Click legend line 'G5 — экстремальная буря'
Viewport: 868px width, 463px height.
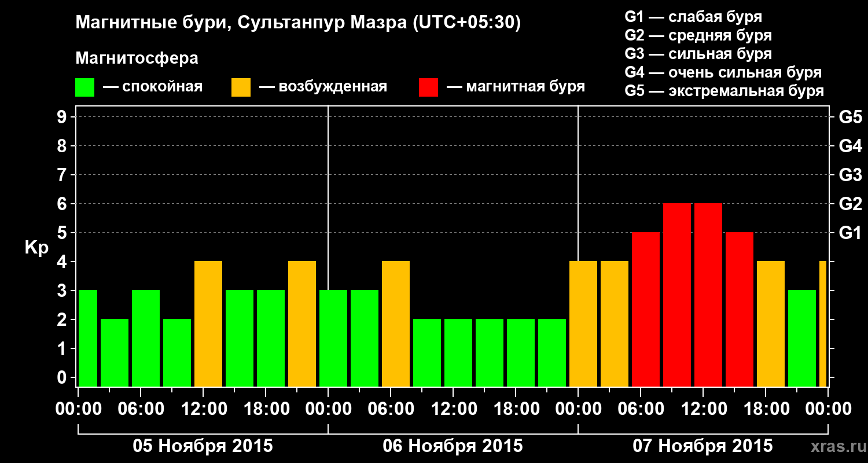[x=724, y=91]
